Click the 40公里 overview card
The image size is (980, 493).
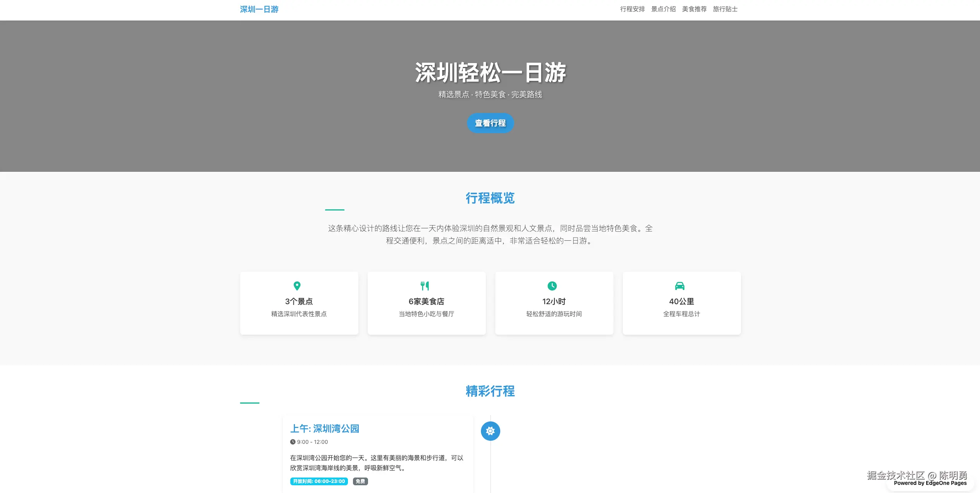tap(682, 303)
